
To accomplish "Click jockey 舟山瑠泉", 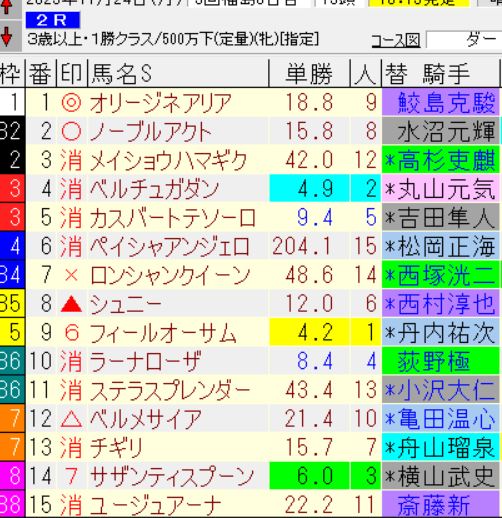I will pos(446,448).
